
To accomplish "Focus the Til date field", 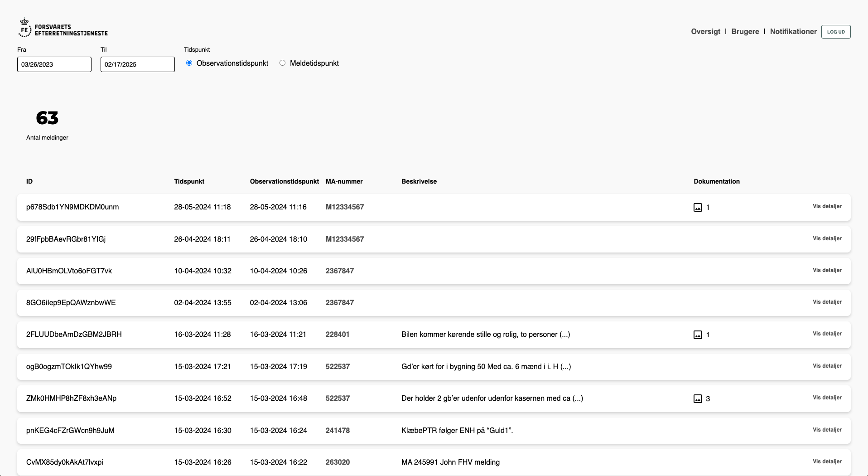I will (x=138, y=64).
